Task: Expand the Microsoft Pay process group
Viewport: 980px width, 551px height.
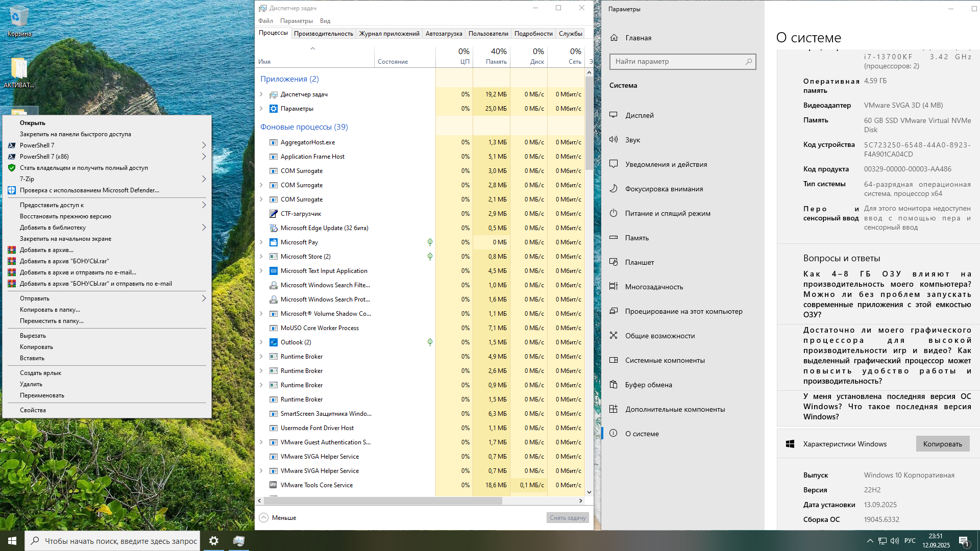Action: click(x=261, y=242)
